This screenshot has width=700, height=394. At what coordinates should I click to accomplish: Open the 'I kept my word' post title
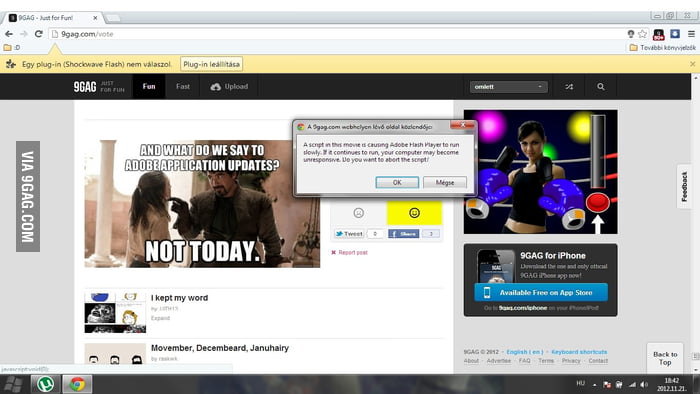(x=179, y=298)
